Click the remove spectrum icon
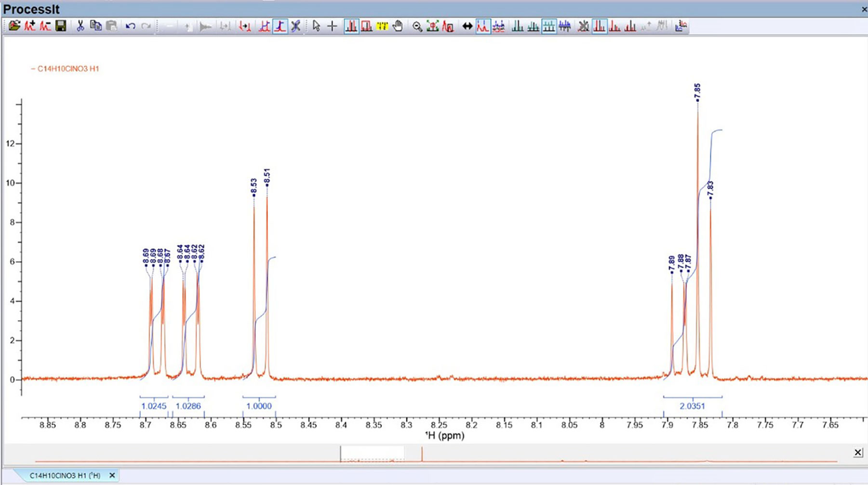 [45, 26]
